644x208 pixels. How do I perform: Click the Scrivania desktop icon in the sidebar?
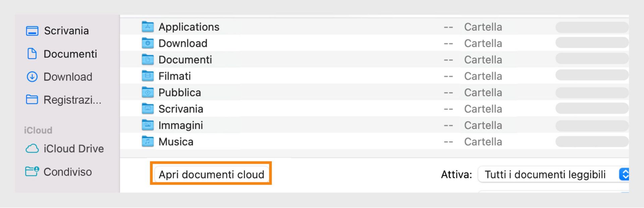[32, 30]
